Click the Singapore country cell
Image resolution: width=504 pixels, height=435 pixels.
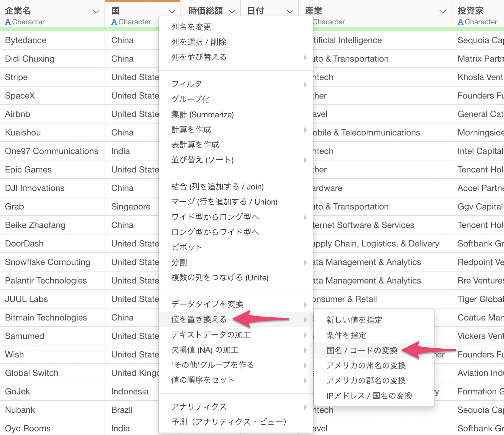(x=132, y=207)
